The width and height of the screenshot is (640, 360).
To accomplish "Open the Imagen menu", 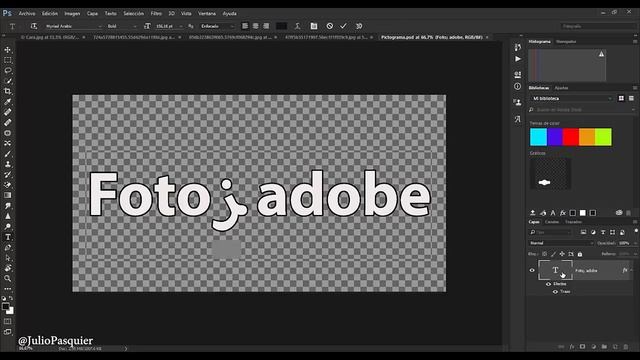I will click(72, 13).
